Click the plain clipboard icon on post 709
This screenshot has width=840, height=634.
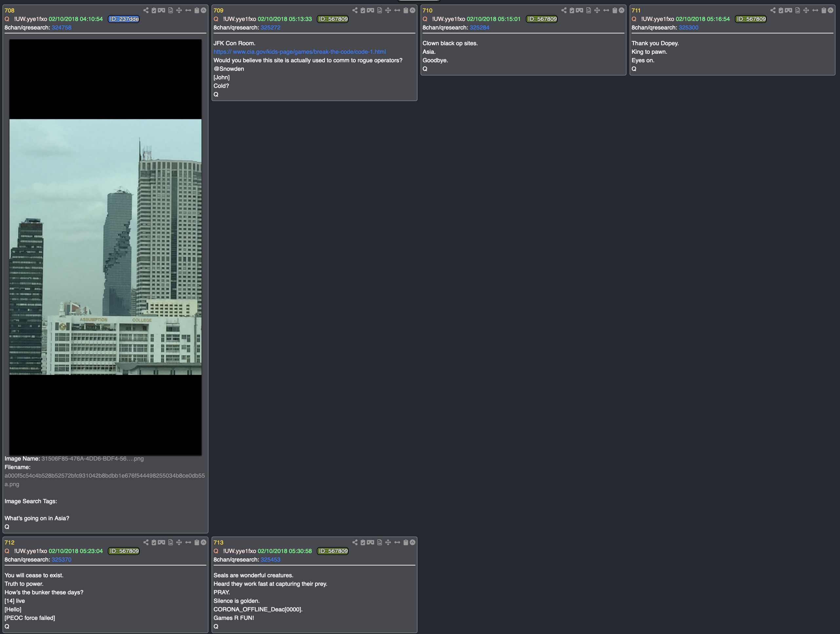(x=406, y=10)
